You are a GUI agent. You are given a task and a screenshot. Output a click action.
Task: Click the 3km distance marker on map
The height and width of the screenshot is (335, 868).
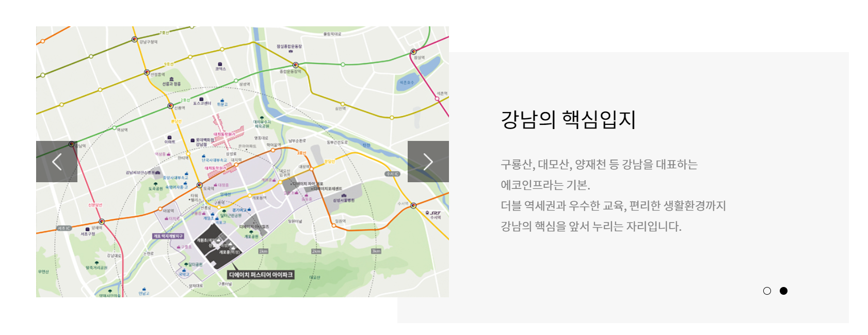[376, 251]
